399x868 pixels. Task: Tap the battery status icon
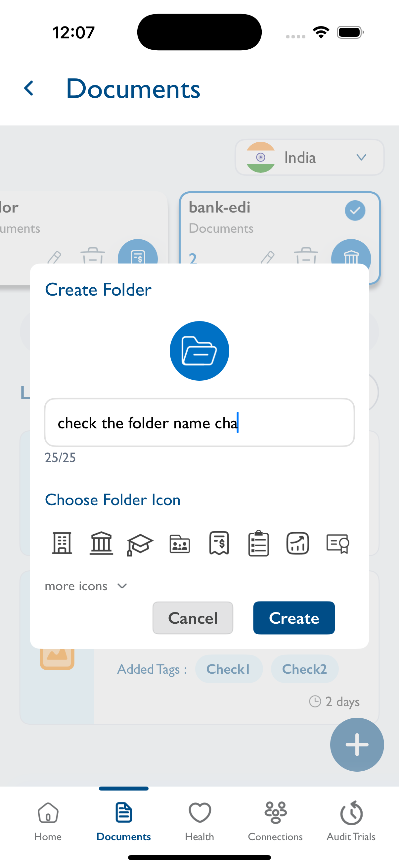pyautogui.click(x=350, y=32)
